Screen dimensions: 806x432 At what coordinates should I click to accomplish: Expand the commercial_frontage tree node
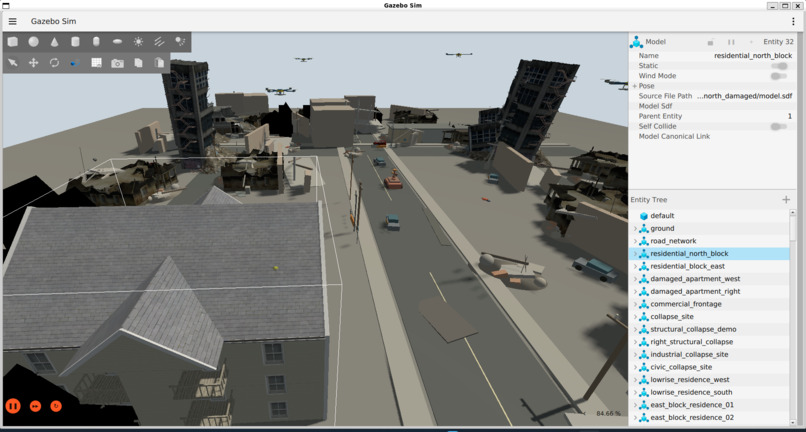pos(635,304)
